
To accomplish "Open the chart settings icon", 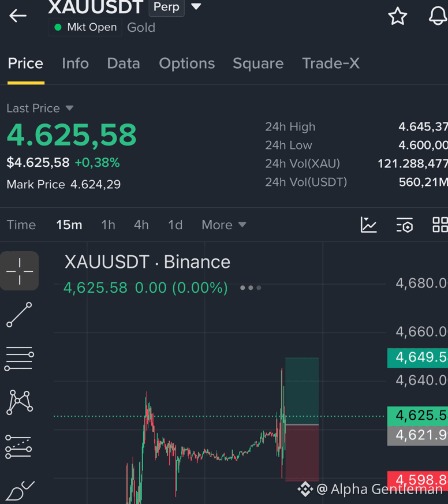I will click(x=404, y=225).
